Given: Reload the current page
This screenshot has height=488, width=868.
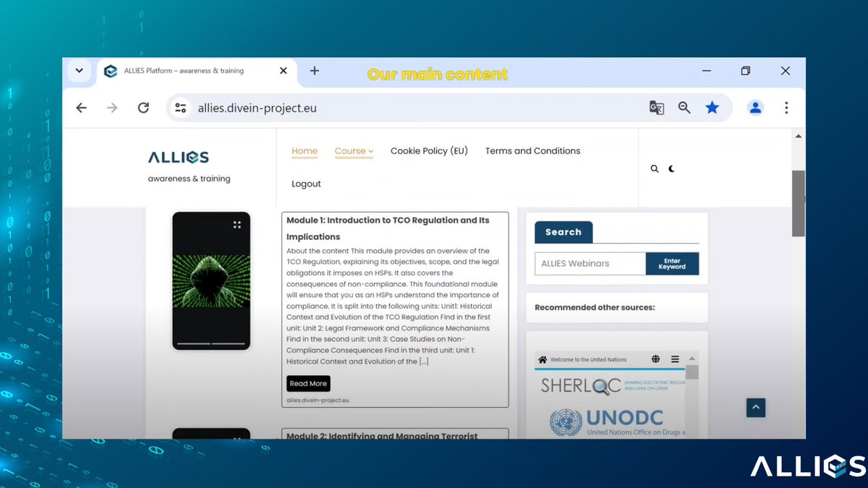Looking at the screenshot, I should (143, 108).
